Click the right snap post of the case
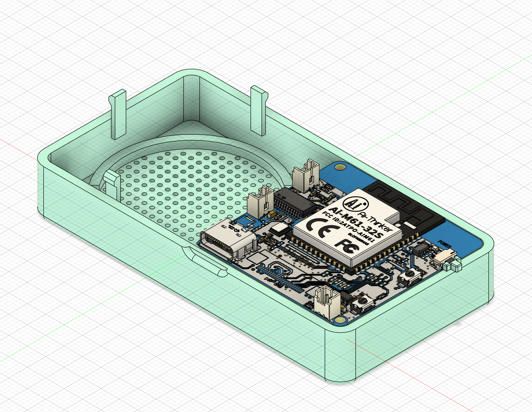532x412 pixels. tap(258, 110)
